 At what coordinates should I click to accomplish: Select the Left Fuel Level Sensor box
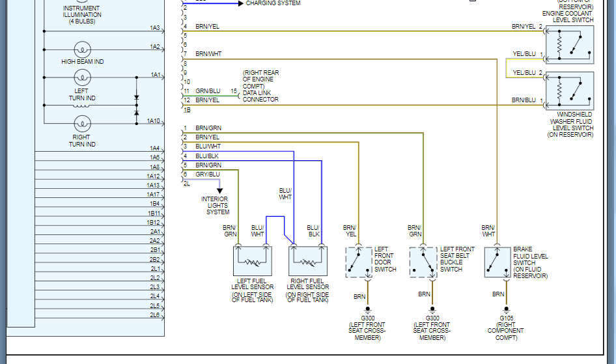[253, 261]
